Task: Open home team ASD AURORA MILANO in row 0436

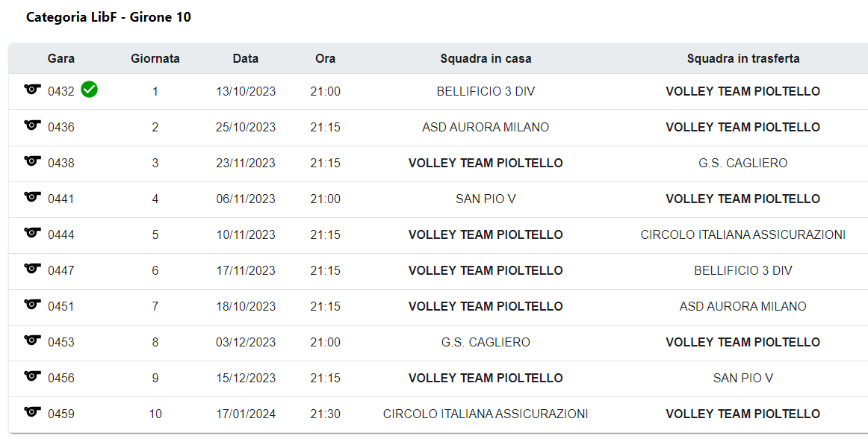Action: tap(486, 127)
